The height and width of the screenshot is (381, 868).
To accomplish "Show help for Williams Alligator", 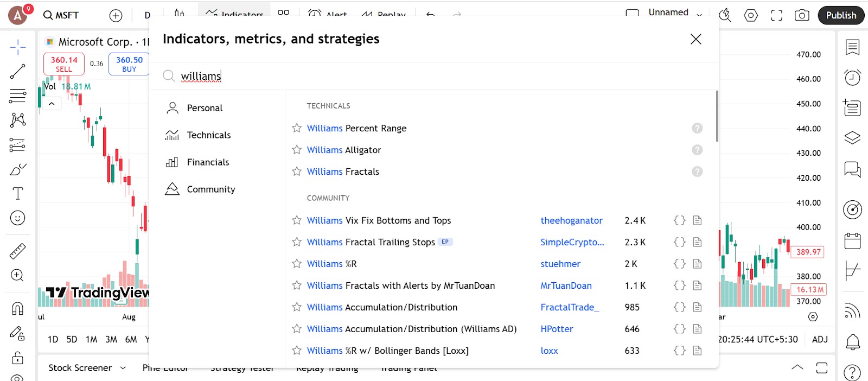I will pyautogui.click(x=697, y=150).
